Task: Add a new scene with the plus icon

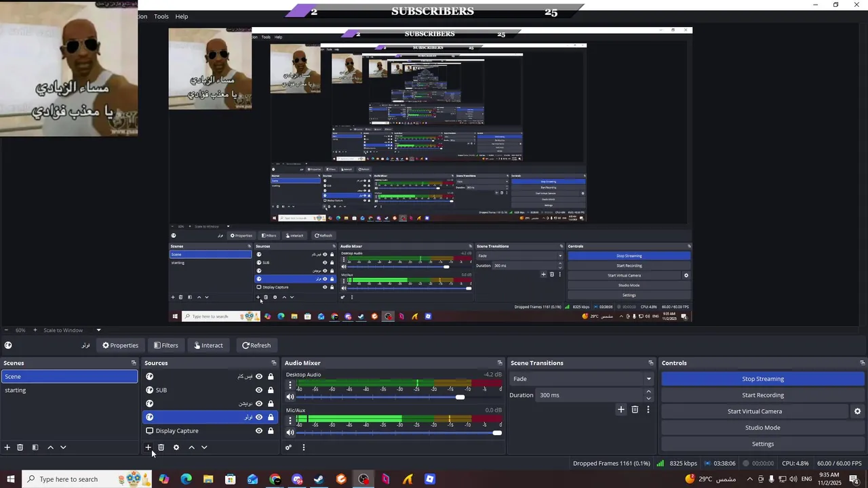Action: [7, 447]
